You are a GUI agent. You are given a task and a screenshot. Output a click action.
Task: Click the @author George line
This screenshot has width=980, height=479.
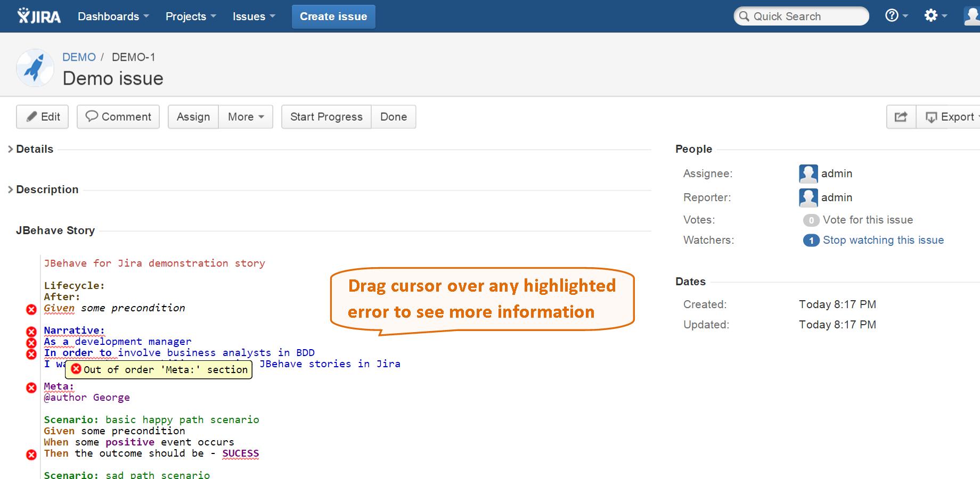click(87, 398)
